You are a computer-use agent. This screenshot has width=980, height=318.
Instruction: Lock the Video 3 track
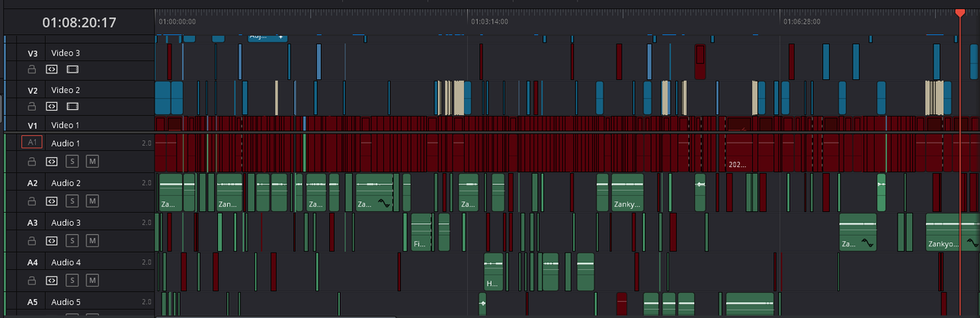pos(33,69)
